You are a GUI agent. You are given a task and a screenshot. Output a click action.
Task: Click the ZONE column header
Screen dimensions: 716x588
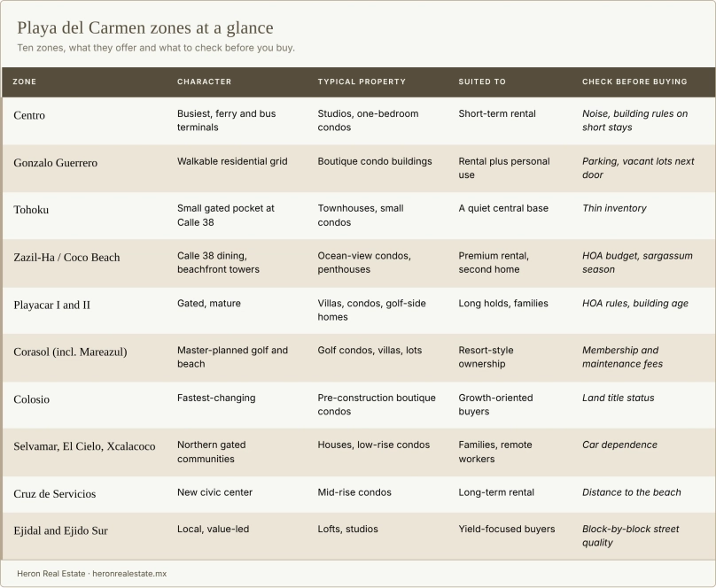pos(25,81)
